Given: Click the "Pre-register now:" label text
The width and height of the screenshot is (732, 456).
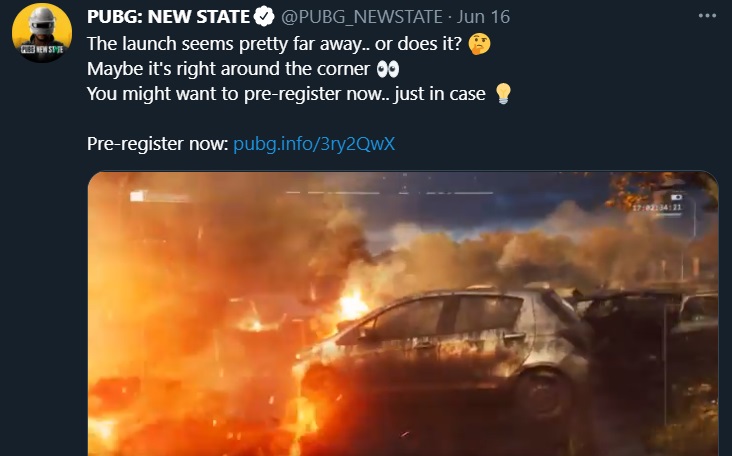Looking at the screenshot, I should tap(157, 144).
